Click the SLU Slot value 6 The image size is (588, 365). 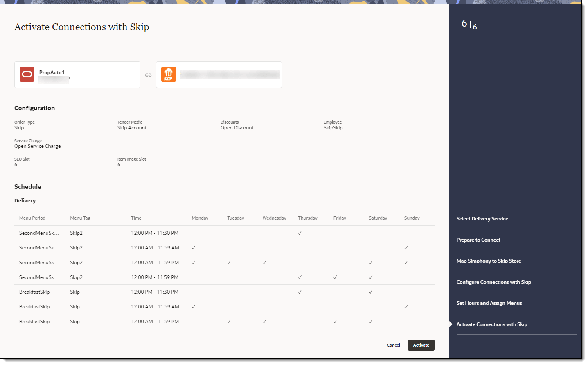point(16,165)
